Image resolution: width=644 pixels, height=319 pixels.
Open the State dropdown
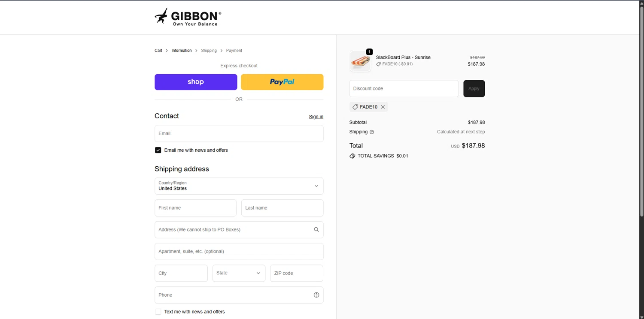tap(239, 273)
